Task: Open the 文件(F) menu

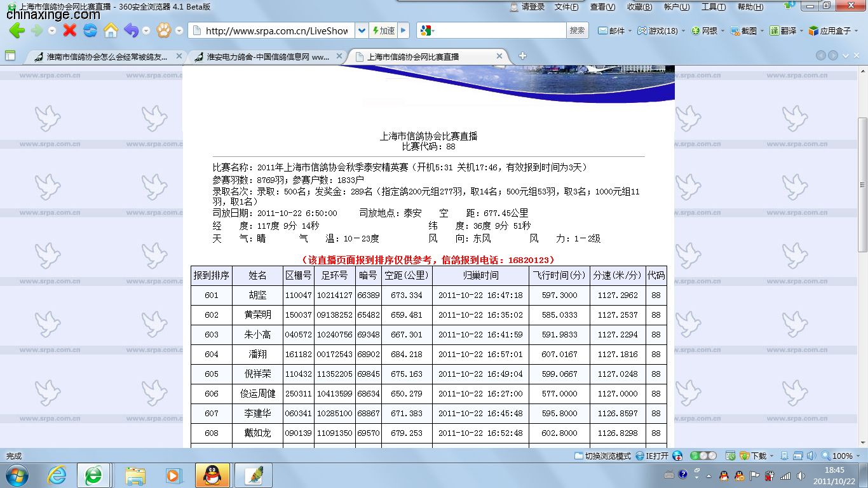Action: pyautogui.click(x=566, y=7)
